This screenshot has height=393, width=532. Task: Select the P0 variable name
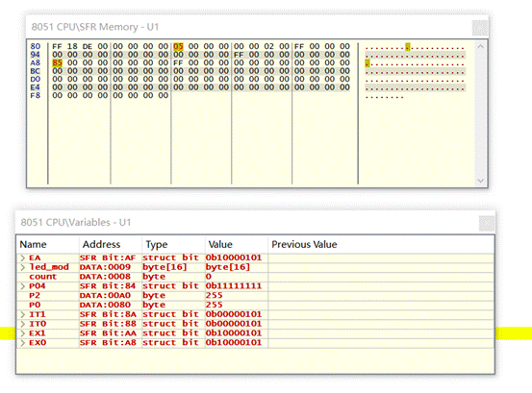click(35, 305)
